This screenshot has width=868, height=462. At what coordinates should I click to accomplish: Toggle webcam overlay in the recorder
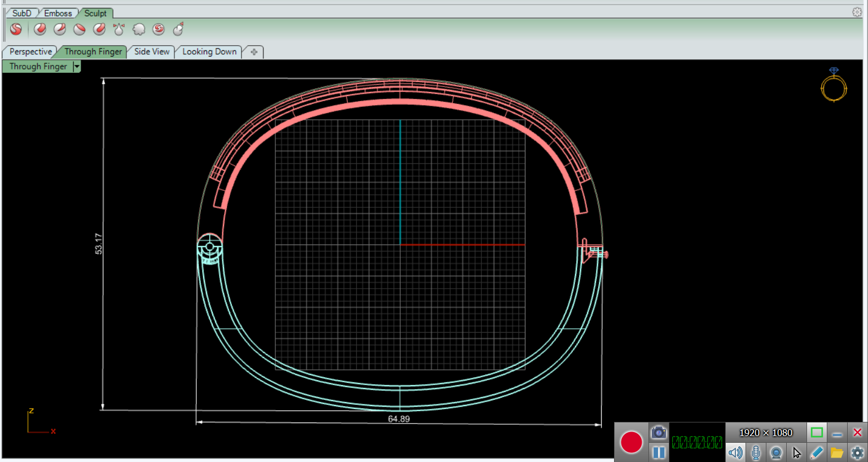(x=776, y=452)
